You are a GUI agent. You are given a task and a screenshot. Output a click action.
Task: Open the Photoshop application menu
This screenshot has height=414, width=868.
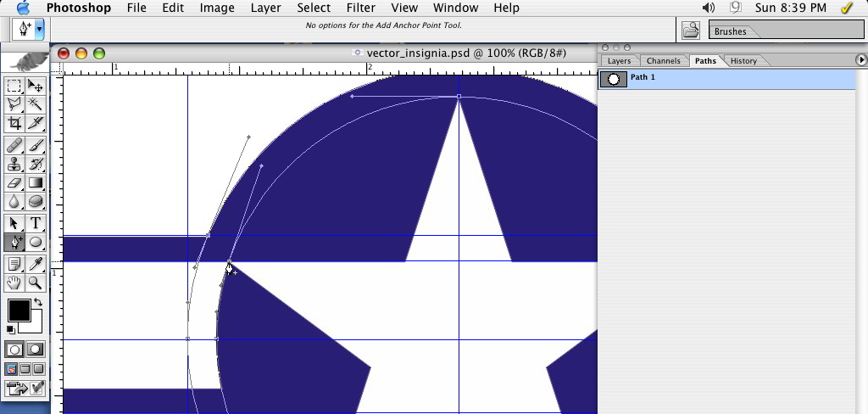(78, 8)
